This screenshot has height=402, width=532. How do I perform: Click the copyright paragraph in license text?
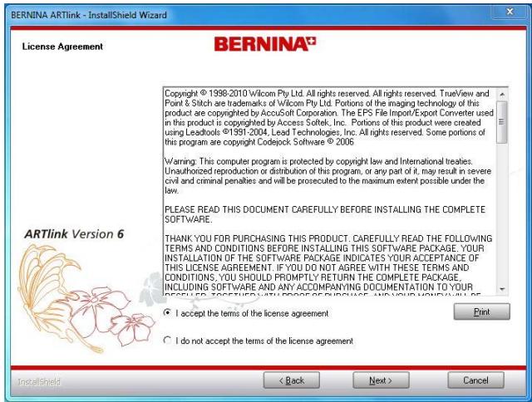[328, 118]
